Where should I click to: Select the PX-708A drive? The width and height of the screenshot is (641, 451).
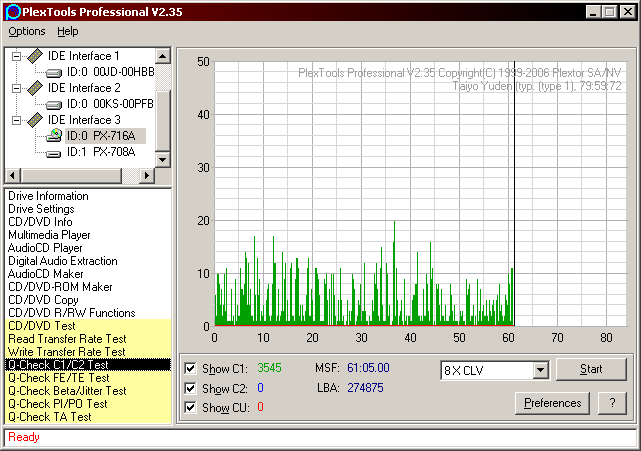pyautogui.click(x=101, y=152)
